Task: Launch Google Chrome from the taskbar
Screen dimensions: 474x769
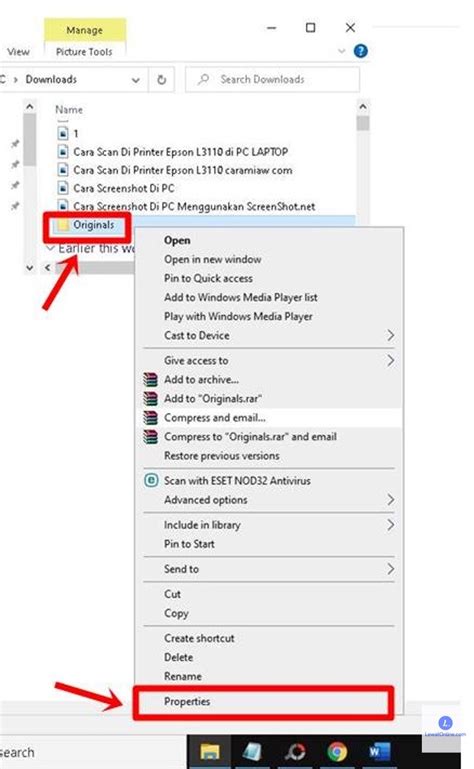Action: pyautogui.click(x=338, y=751)
